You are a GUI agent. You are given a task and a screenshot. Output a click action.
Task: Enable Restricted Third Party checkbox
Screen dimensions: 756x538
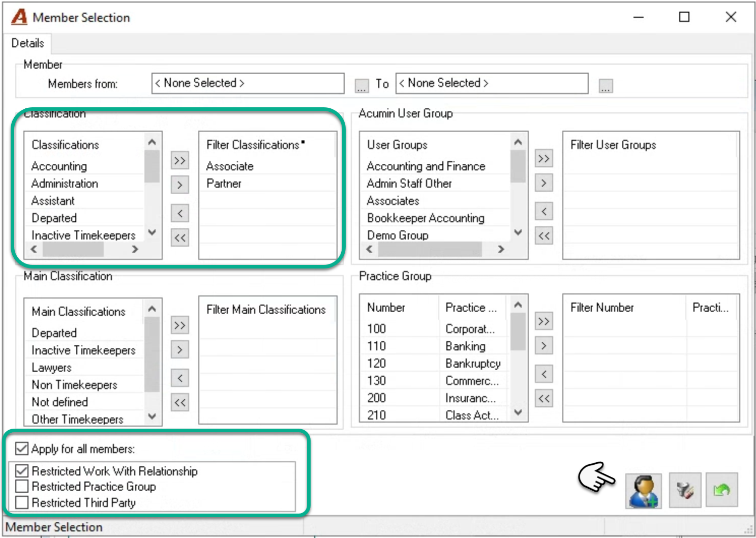pyautogui.click(x=22, y=503)
